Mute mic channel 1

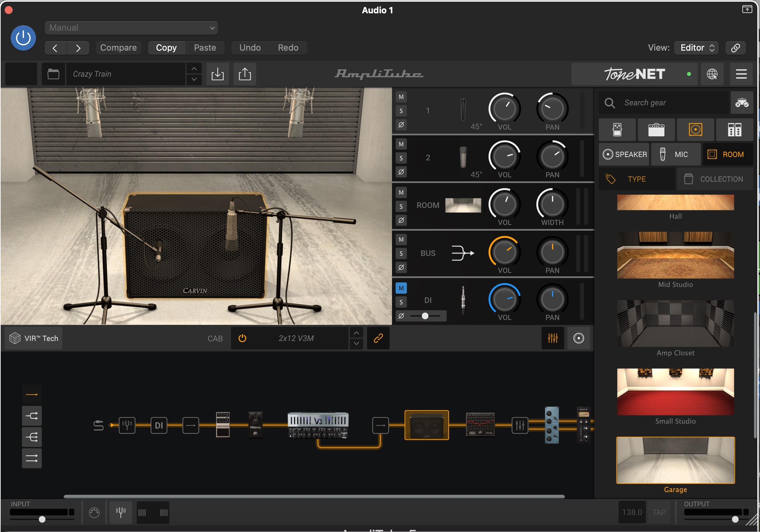(401, 97)
